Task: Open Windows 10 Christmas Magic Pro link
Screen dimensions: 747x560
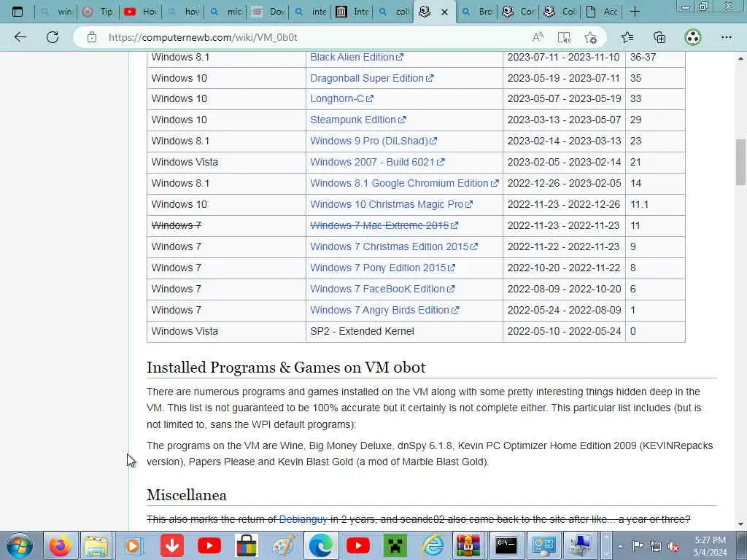Action: pos(391,204)
